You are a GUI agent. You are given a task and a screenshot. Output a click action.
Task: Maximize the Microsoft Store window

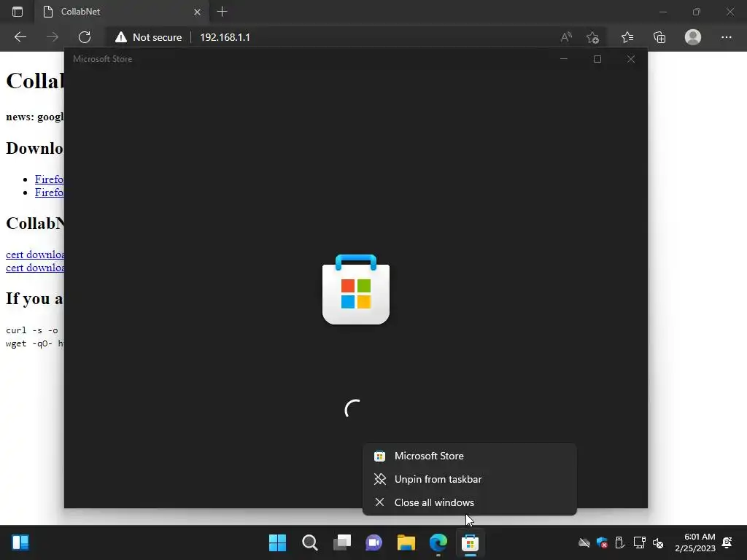pyautogui.click(x=597, y=59)
